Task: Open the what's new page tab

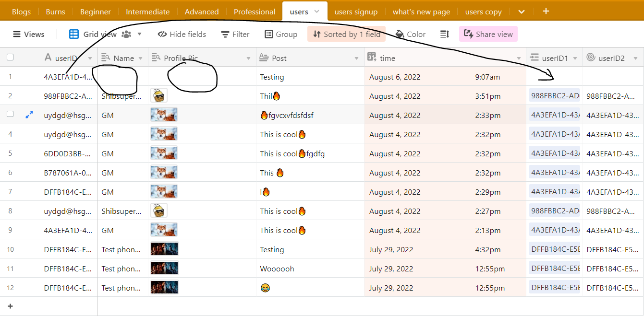Action: coord(422,12)
